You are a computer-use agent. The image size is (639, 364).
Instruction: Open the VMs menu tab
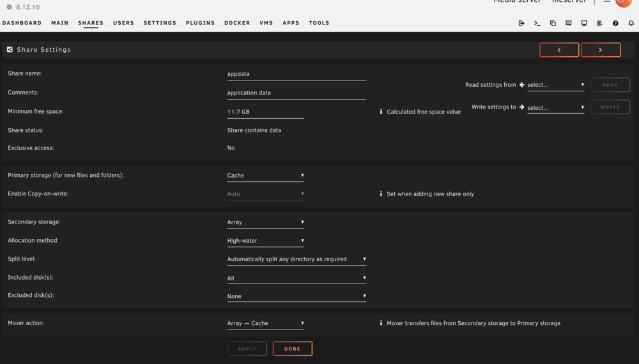click(x=266, y=23)
